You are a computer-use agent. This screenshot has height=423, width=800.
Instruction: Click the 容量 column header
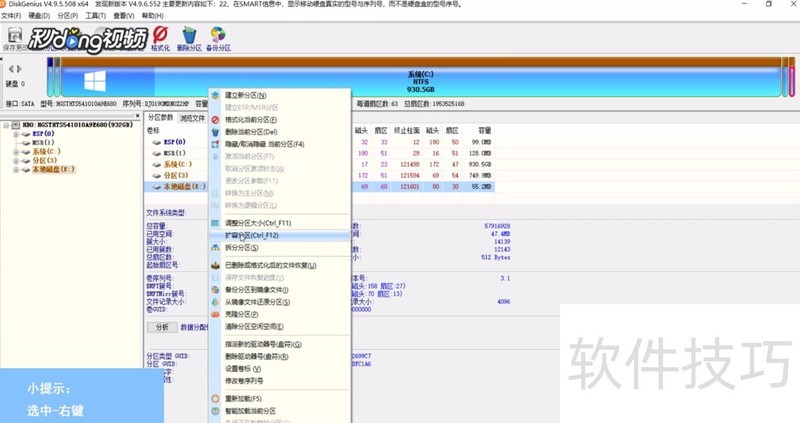pyautogui.click(x=484, y=131)
